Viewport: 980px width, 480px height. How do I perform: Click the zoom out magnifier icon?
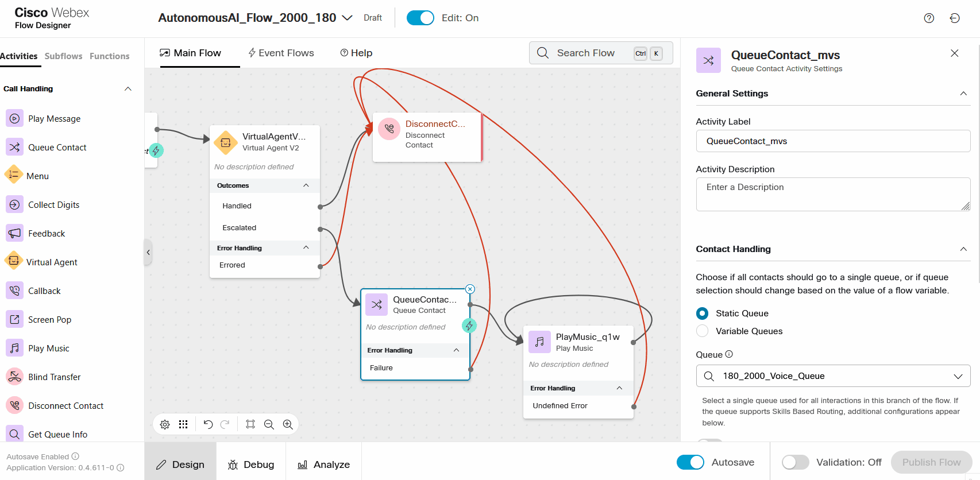(x=269, y=424)
